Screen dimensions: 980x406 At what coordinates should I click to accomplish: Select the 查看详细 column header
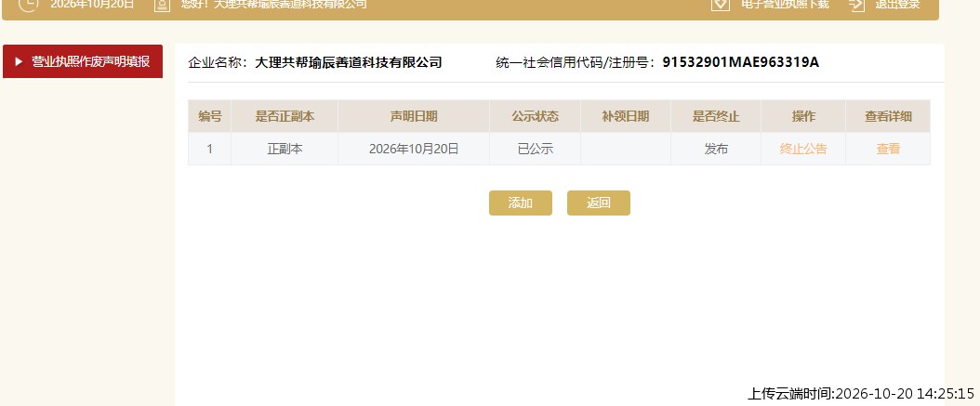pos(888,116)
